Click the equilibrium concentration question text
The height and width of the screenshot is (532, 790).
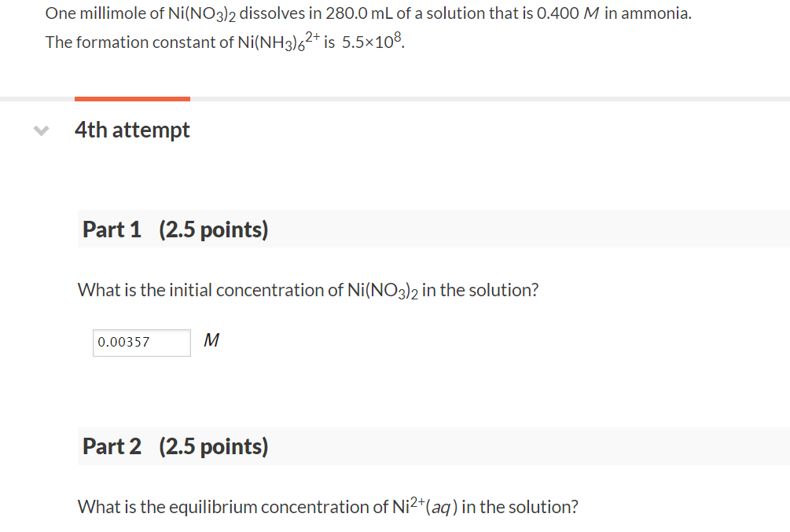pyautogui.click(x=327, y=506)
